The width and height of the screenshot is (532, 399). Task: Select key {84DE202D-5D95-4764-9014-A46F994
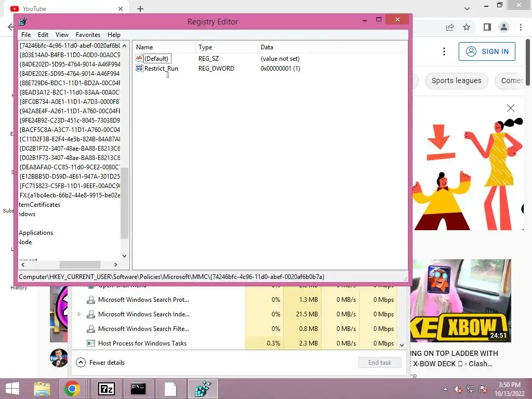click(x=70, y=64)
